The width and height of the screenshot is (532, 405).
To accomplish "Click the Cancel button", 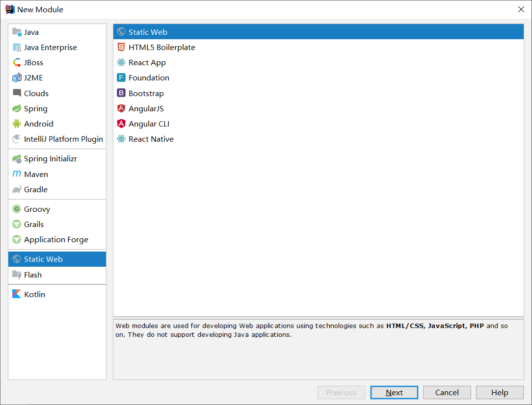I will coord(447,392).
